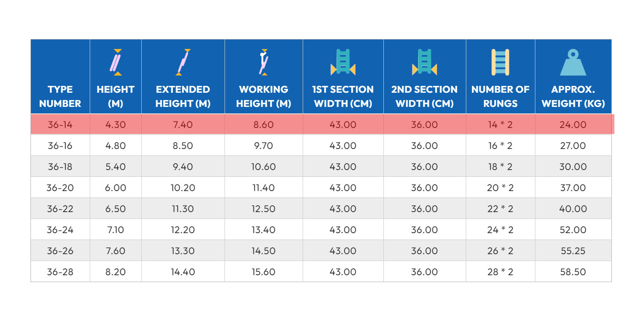
Task: Click the 58.50 weight value
Action: [573, 272]
